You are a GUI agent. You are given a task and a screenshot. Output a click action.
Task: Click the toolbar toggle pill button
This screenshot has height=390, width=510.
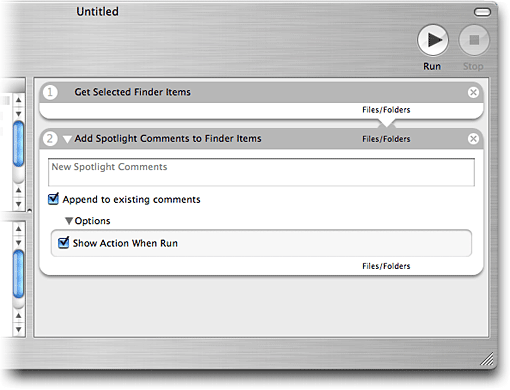tap(482, 12)
